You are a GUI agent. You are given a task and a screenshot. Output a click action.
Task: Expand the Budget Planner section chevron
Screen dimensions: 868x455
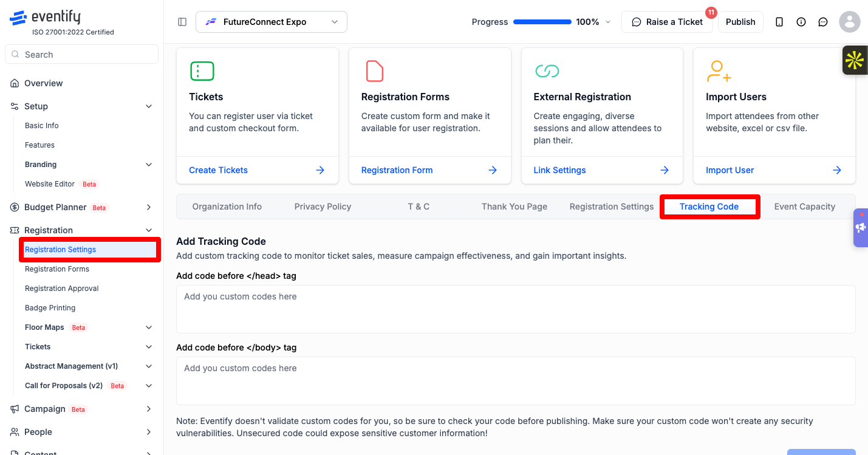(149, 207)
